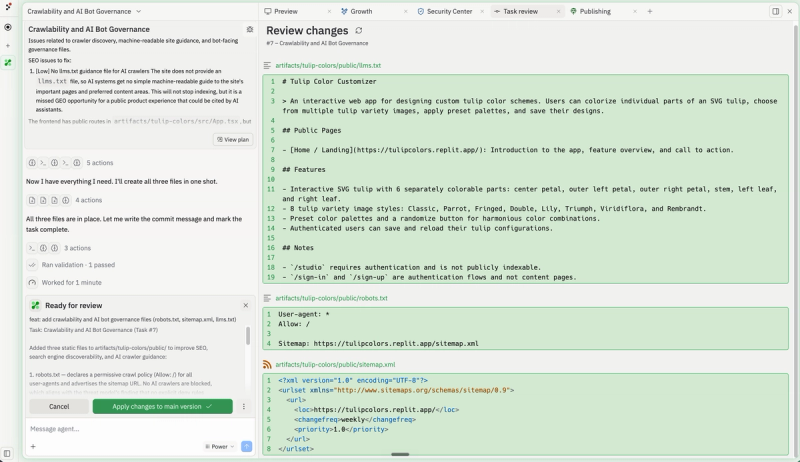This screenshot has width=800, height=462.
Task: Expand the 4 actions group
Action: [x=88, y=200]
